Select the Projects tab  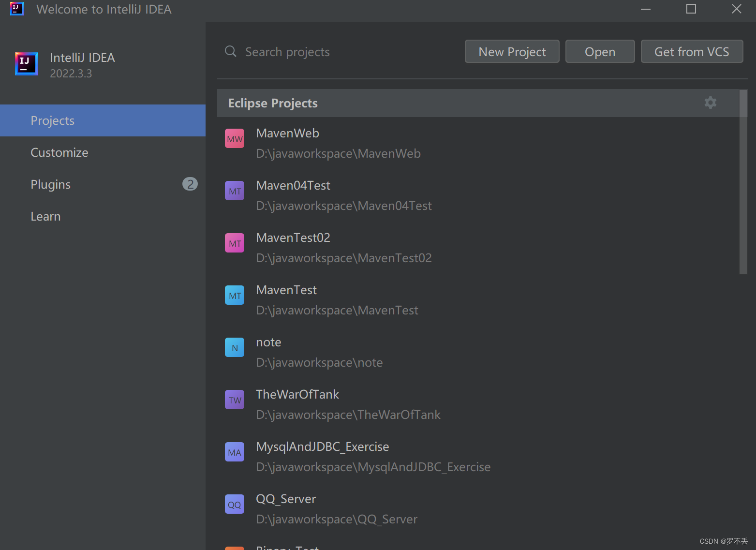pyautogui.click(x=103, y=120)
